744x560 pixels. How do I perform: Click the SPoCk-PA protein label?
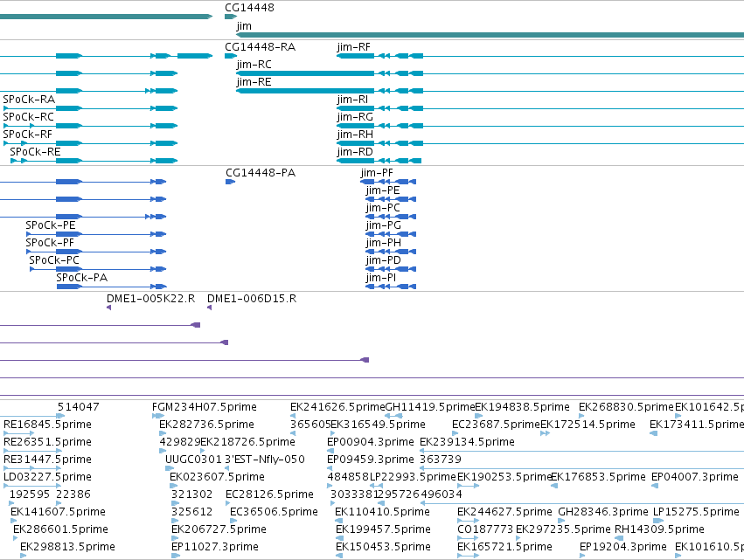(x=81, y=279)
